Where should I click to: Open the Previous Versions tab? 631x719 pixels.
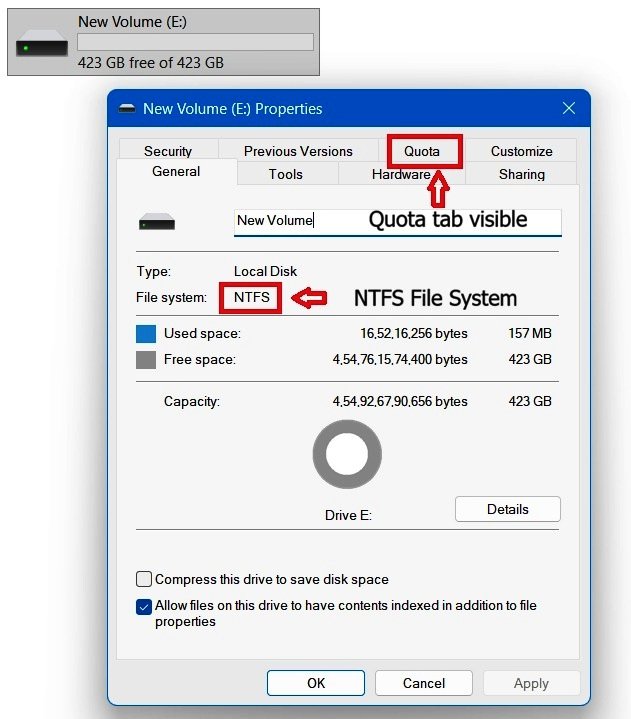[298, 151]
